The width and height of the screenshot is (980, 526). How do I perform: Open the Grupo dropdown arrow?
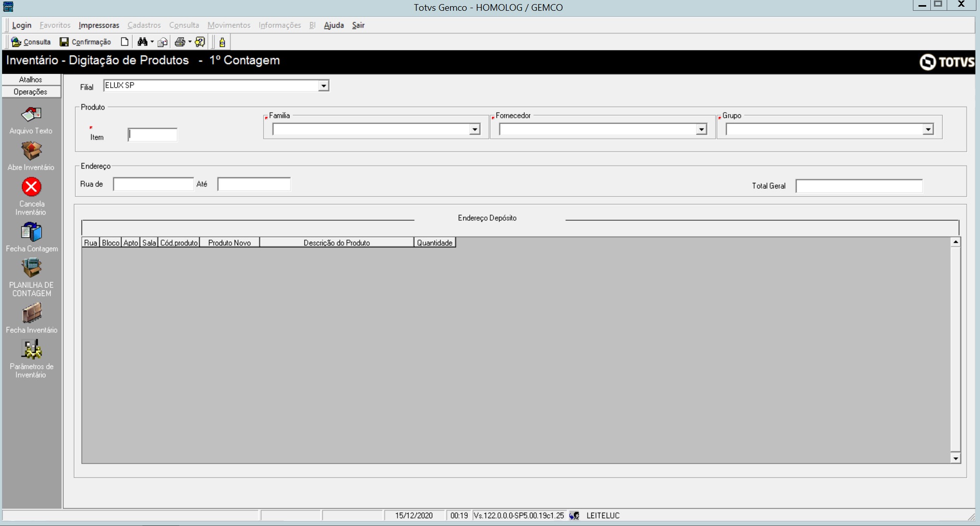[928, 130]
